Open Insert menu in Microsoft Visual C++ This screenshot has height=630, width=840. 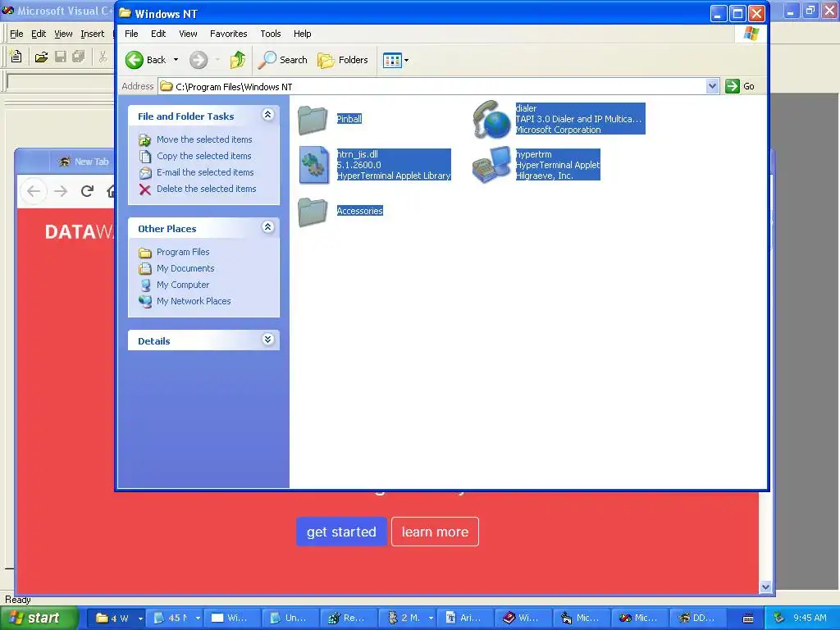click(x=92, y=34)
